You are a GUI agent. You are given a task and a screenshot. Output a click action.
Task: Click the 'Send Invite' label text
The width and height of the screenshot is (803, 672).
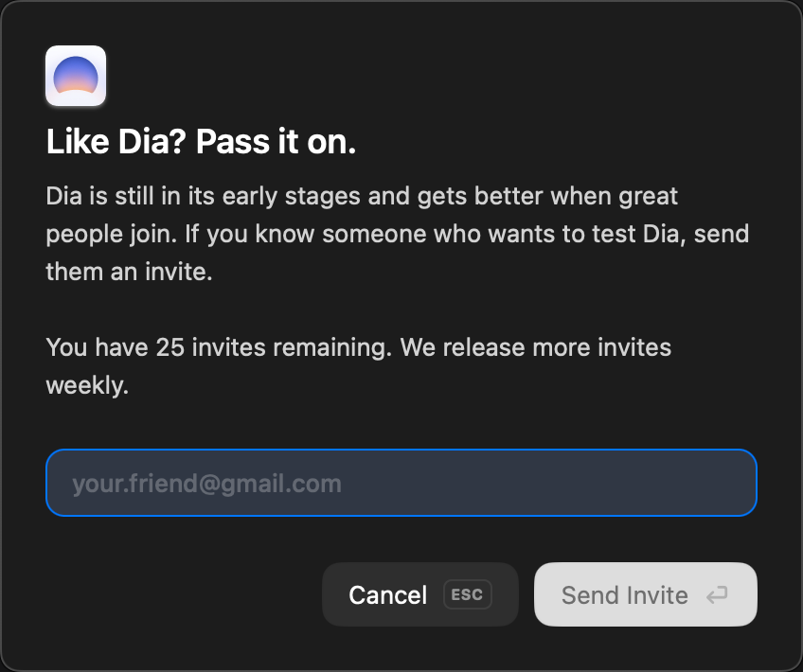click(625, 594)
